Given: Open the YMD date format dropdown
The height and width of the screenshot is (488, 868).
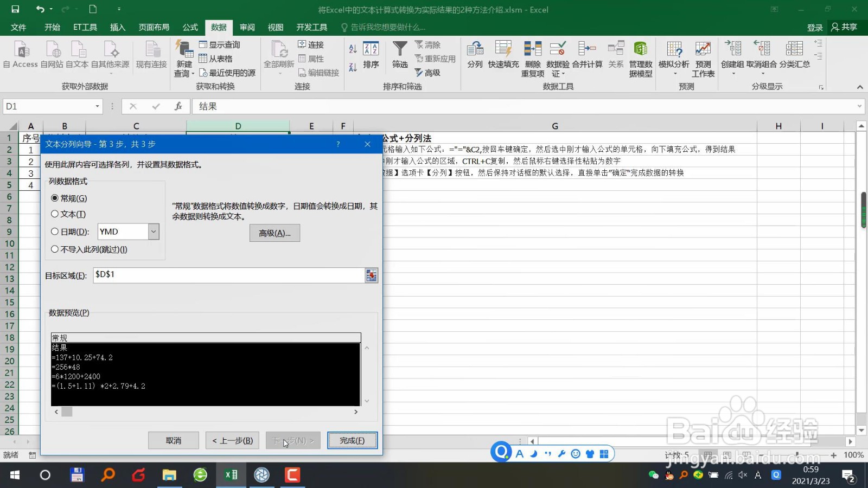Looking at the screenshot, I should point(154,232).
